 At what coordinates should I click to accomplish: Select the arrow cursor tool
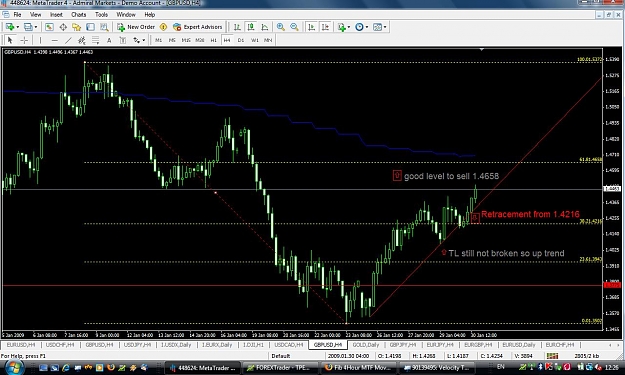(x=10, y=40)
